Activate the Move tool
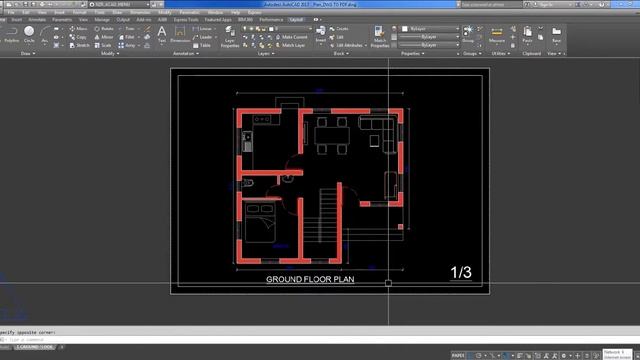The height and width of the screenshot is (360, 640). click(x=78, y=29)
